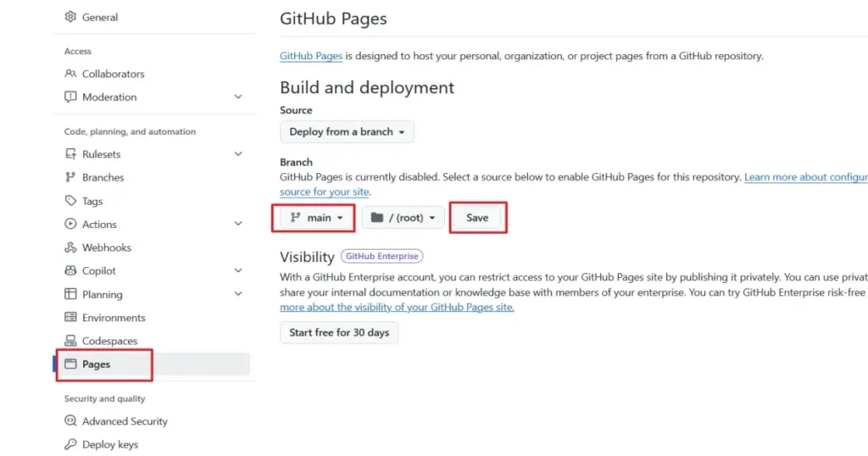Expand the Actions section chevron
The width and height of the screenshot is (868, 456).
[x=238, y=224]
